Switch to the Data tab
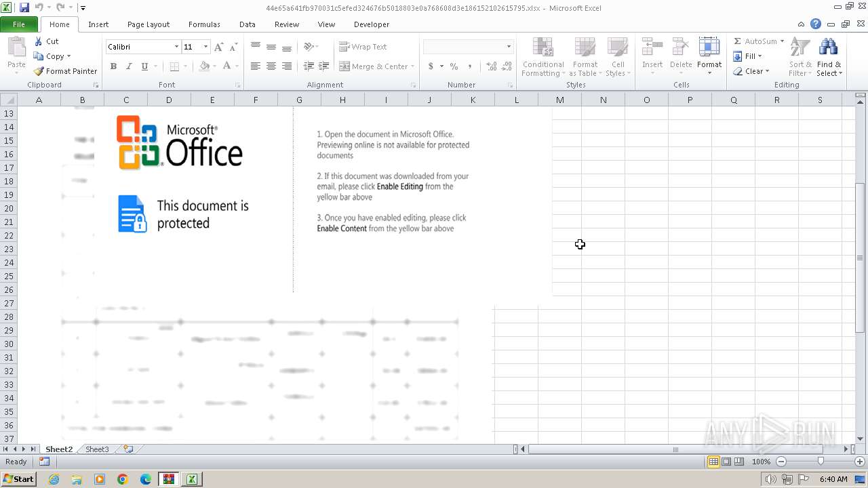This screenshot has width=868, height=488. 248,24
